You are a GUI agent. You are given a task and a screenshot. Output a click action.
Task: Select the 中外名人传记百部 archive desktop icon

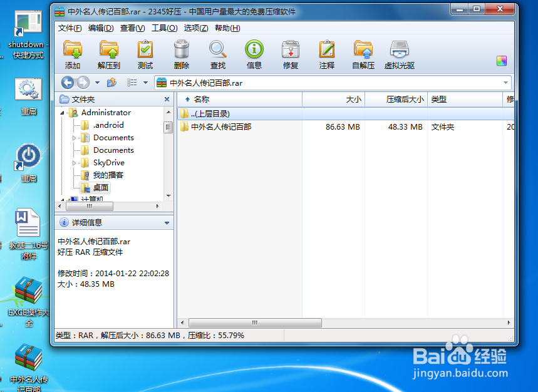[28, 368]
